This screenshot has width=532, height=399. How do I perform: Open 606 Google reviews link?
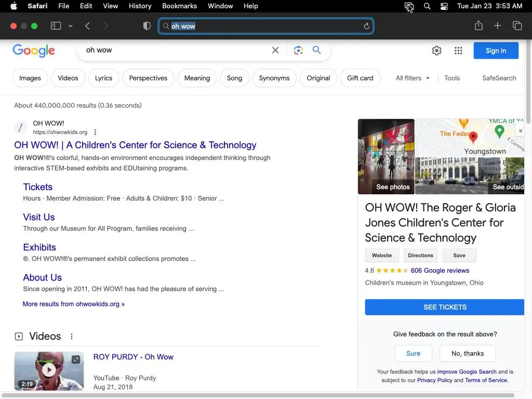coord(440,270)
